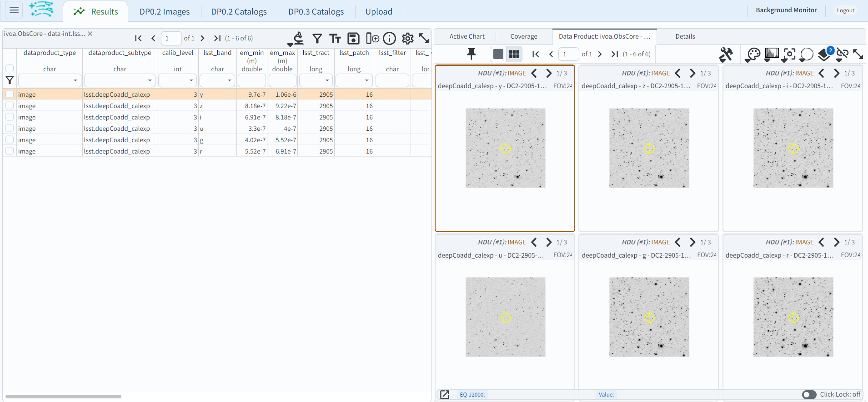
Task: Open the DP0.2 Images tab
Action: pyautogui.click(x=165, y=11)
